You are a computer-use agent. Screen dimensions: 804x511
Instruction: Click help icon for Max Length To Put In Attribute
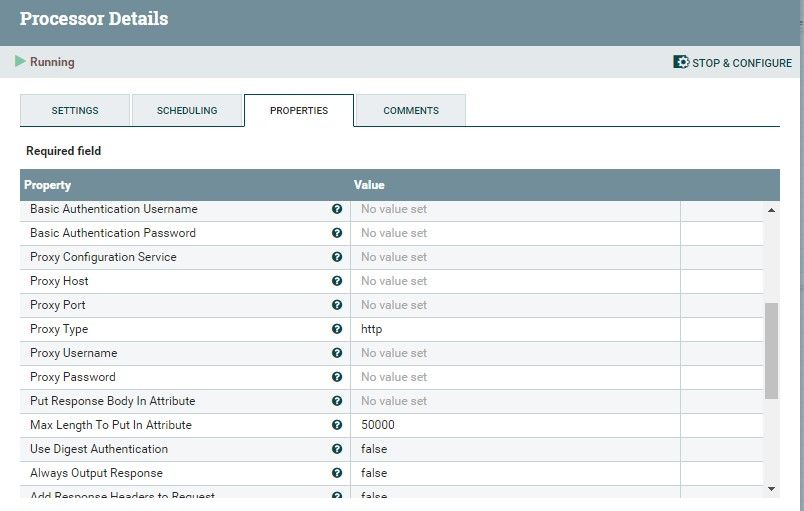coord(337,425)
